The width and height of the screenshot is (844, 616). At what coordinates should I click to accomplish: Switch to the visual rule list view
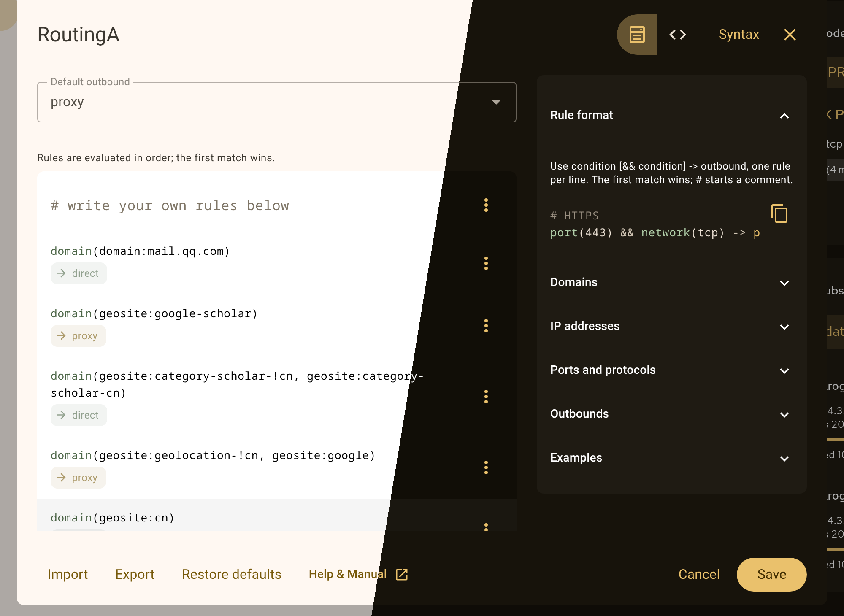(637, 35)
